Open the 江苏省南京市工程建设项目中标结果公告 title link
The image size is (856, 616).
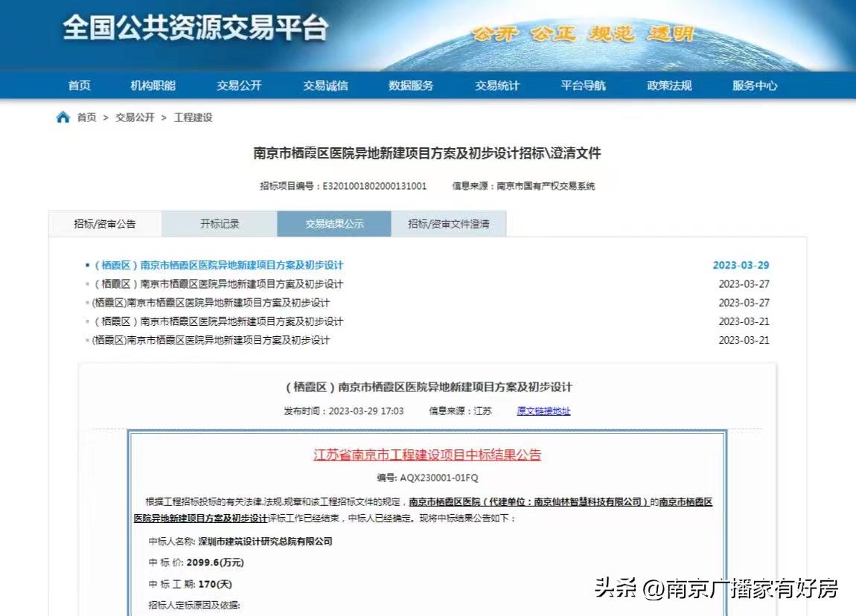tap(428, 455)
